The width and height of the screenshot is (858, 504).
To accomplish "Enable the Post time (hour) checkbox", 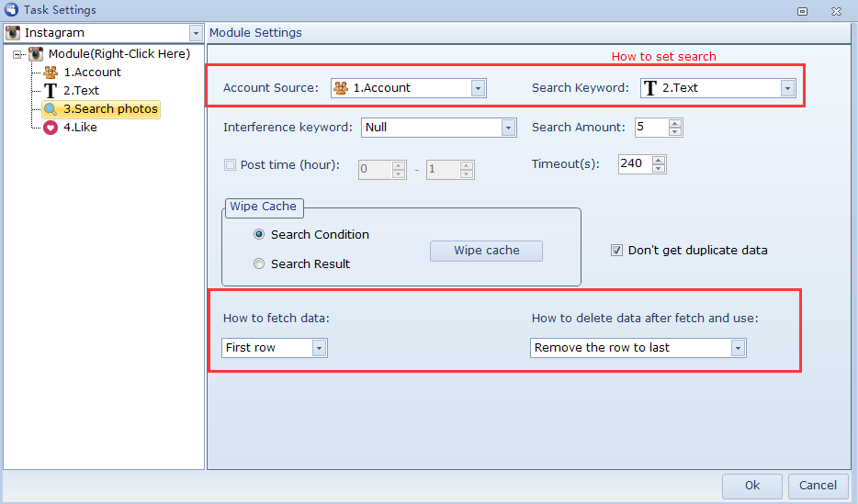I will [x=231, y=165].
